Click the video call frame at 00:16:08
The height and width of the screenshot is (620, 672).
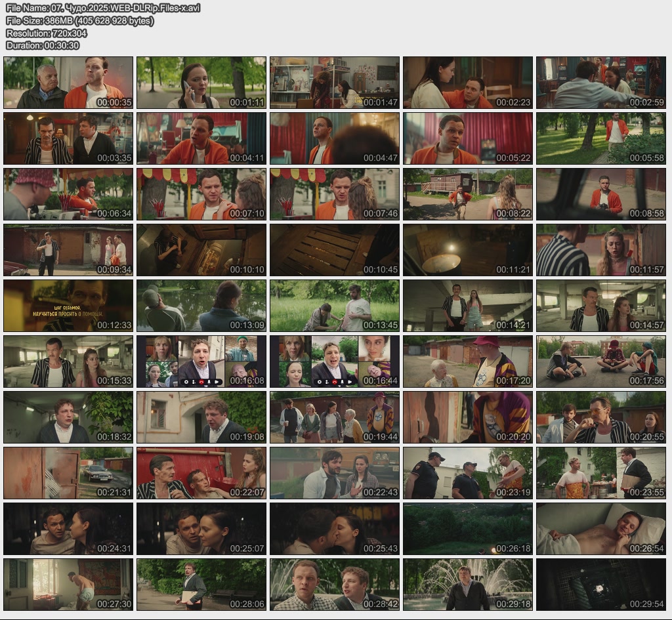pyautogui.click(x=201, y=362)
